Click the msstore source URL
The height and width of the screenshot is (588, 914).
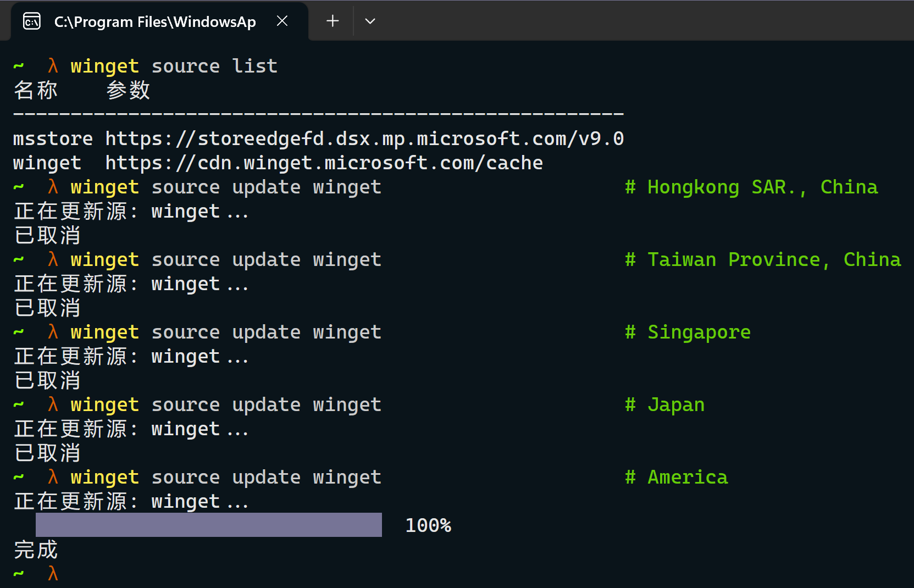(x=364, y=138)
